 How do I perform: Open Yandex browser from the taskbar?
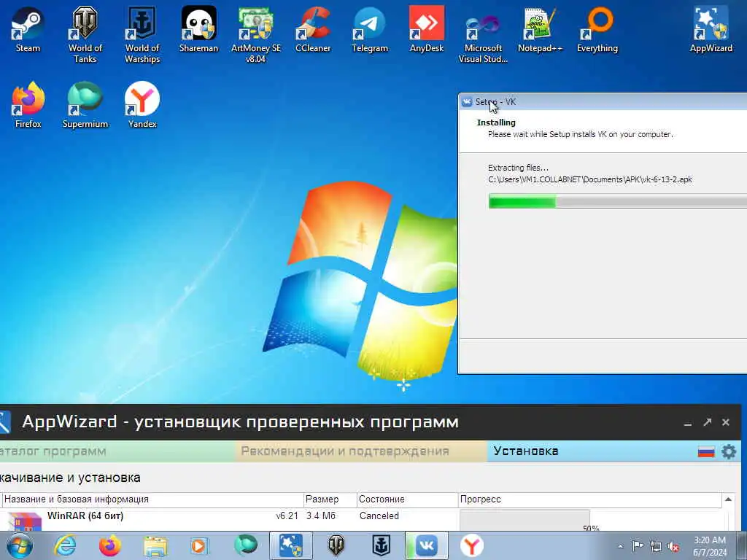coord(472,545)
